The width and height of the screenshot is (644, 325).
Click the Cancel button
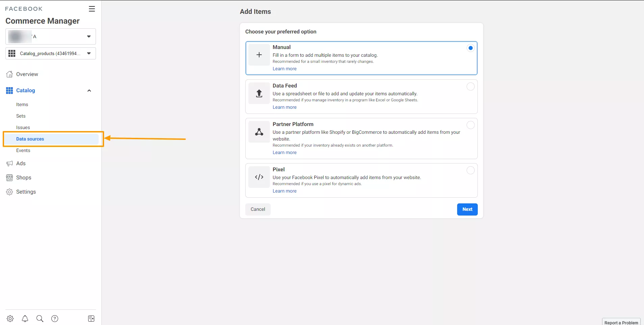click(x=258, y=209)
